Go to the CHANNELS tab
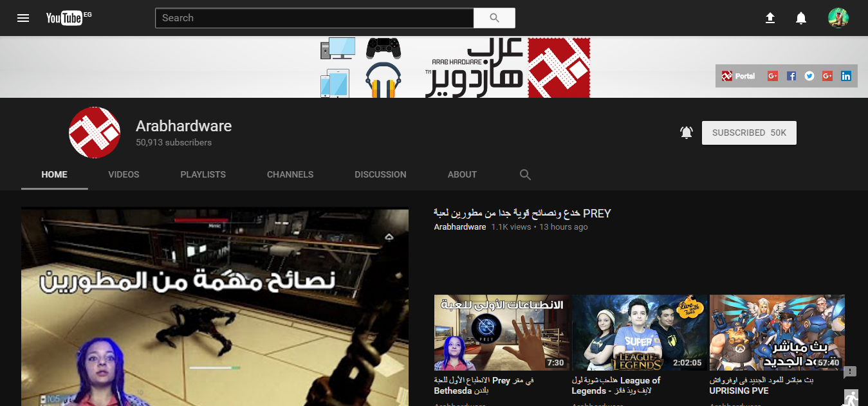Viewport: 868px width, 406px height. tap(290, 174)
